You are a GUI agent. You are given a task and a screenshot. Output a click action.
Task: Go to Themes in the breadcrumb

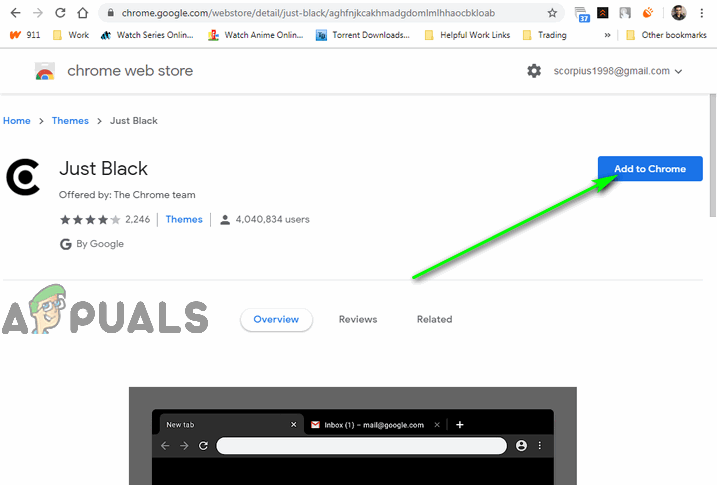tap(70, 121)
